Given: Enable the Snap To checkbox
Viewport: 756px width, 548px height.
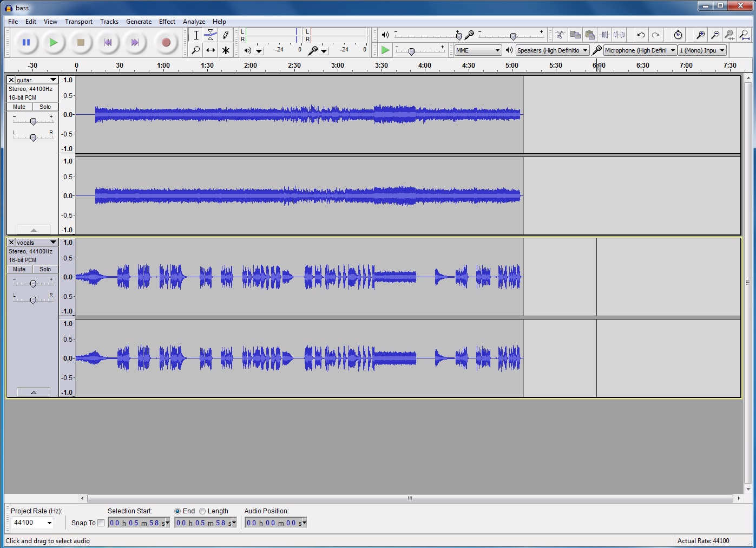Looking at the screenshot, I should coord(101,523).
